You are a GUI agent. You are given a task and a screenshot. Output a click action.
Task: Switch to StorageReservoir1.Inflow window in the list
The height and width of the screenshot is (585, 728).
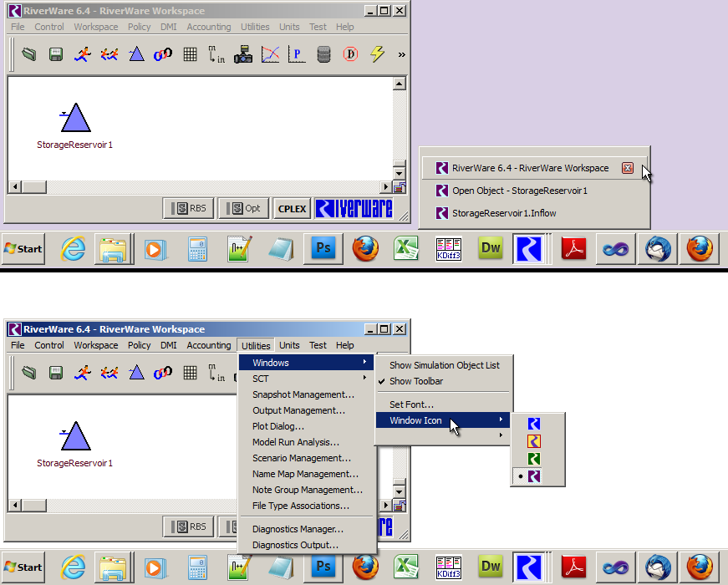click(x=534, y=213)
